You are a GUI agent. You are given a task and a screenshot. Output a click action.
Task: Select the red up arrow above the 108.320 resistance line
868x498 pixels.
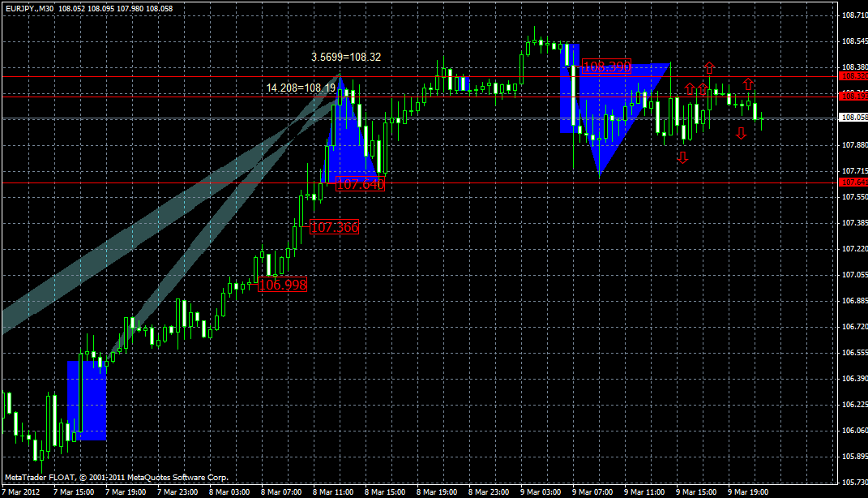[709, 67]
